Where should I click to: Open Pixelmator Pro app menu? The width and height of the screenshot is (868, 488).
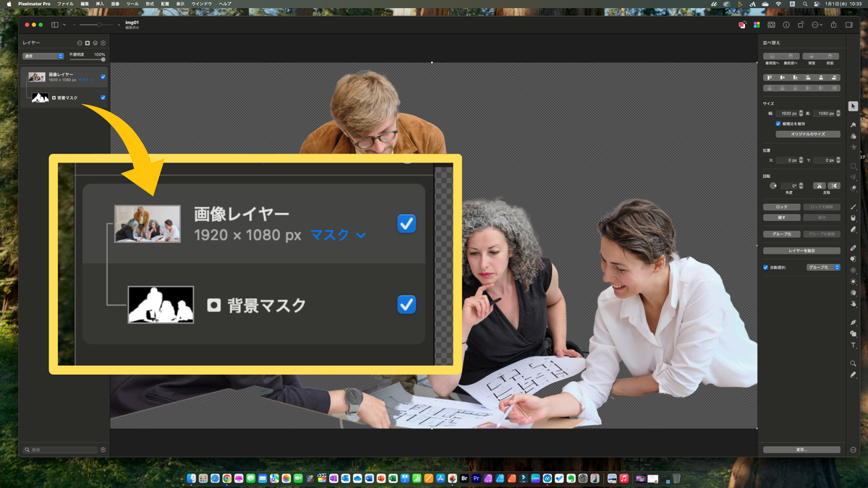(x=33, y=4)
